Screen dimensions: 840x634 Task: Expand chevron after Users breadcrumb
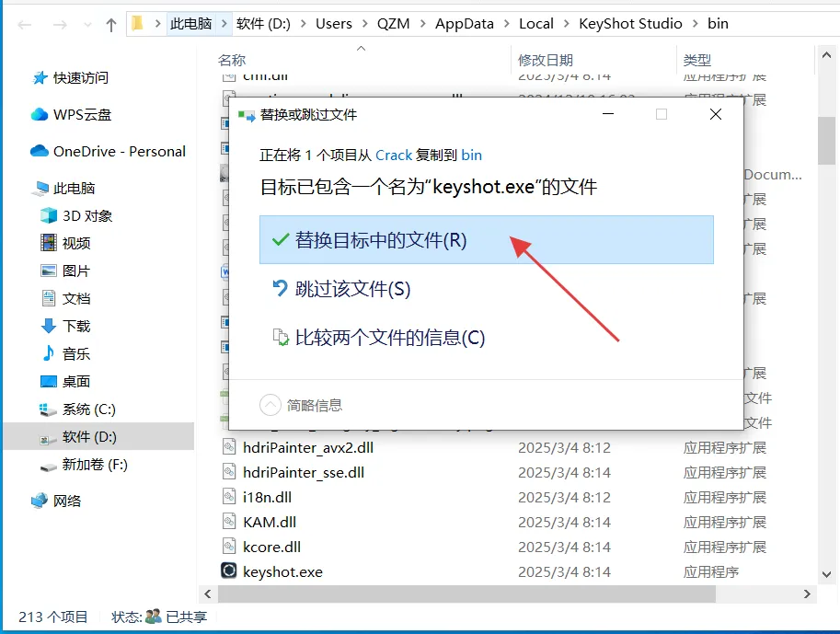point(365,24)
